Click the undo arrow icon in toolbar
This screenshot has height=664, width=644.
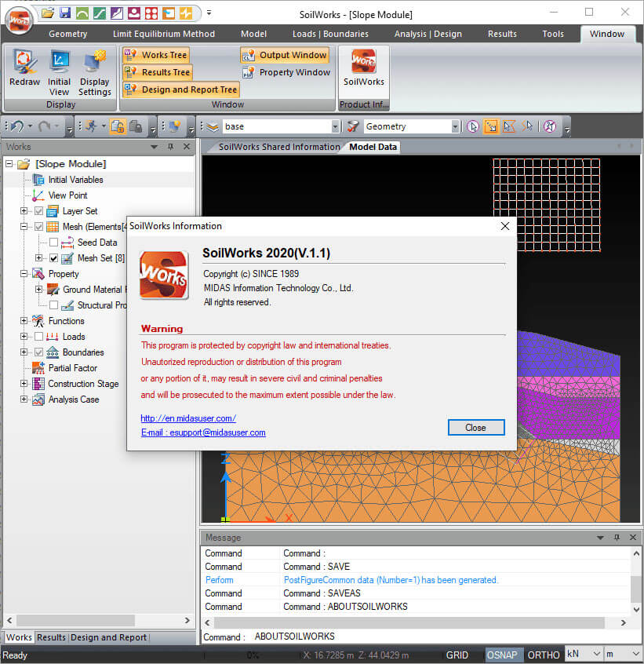pos(15,126)
